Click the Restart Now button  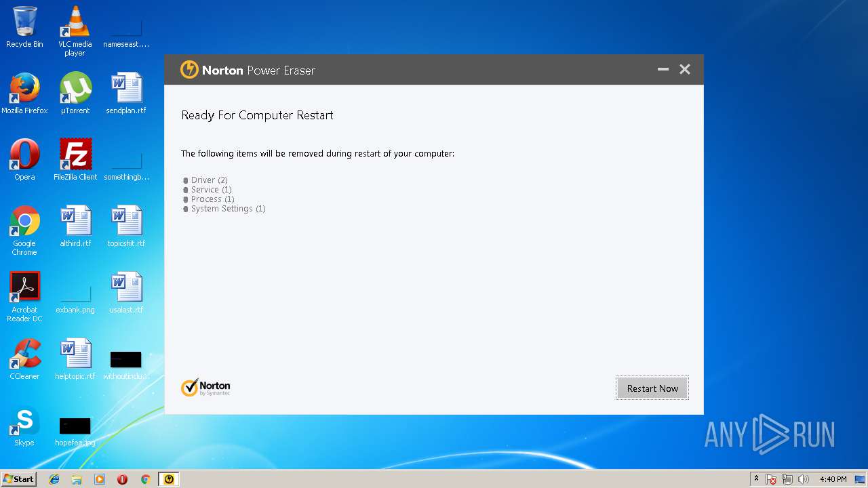652,388
